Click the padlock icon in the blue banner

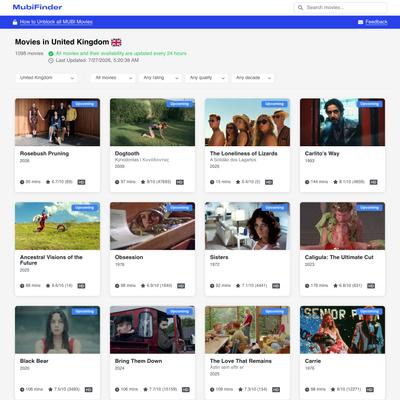(15, 22)
